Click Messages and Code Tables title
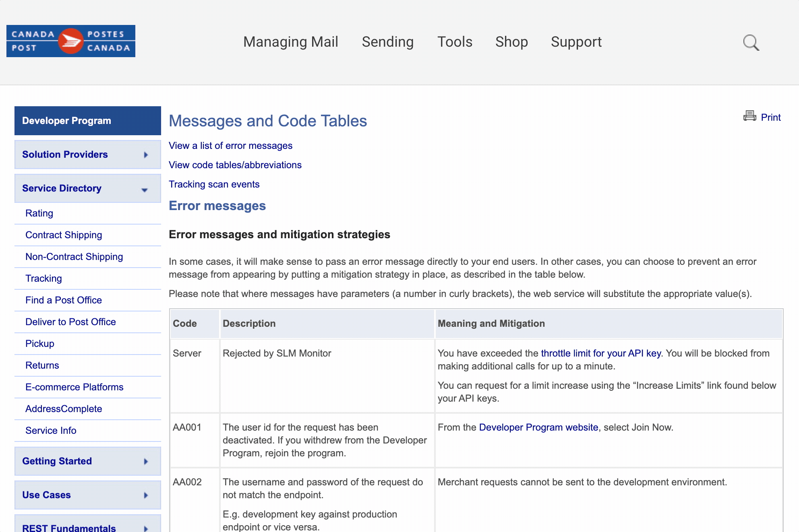The width and height of the screenshot is (799, 532). click(x=268, y=121)
